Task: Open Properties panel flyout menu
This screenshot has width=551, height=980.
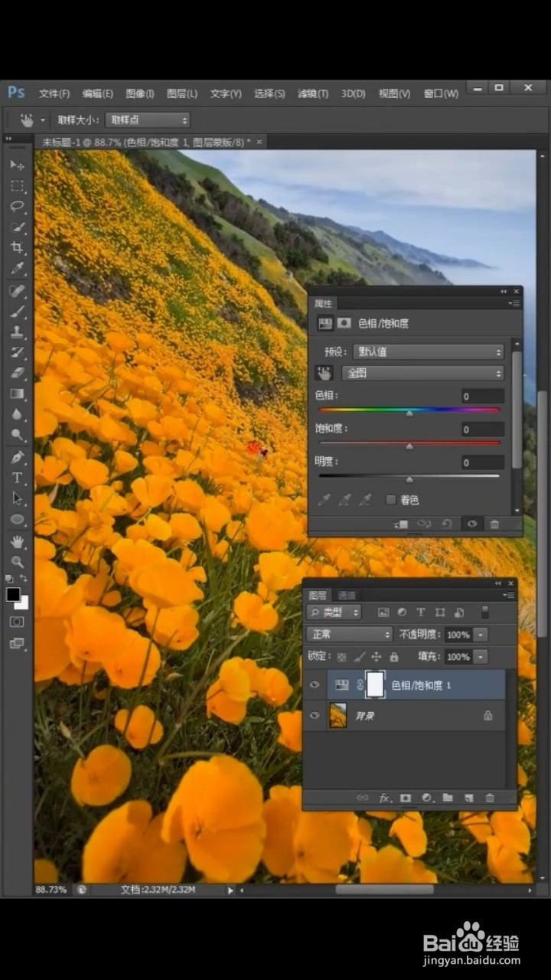Action: point(513,304)
